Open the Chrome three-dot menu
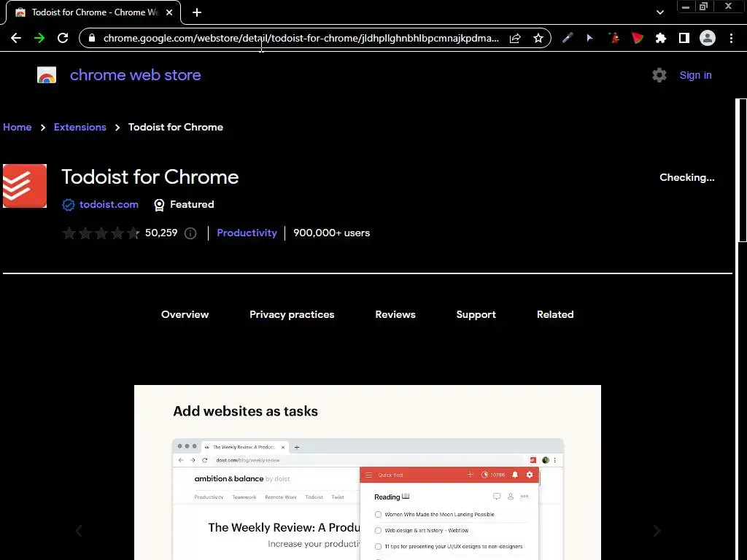This screenshot has width=747, height=560. click(x=731, y=38)
